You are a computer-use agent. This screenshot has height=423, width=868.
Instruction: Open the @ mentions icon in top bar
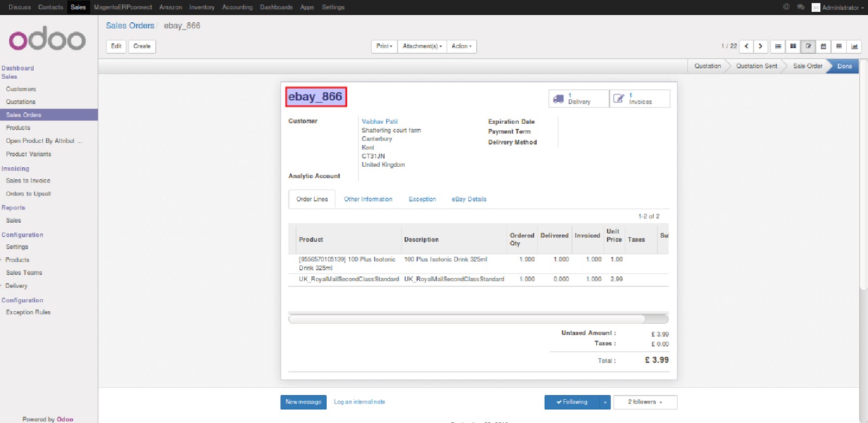pyautogui.click(x=786, y=7)
